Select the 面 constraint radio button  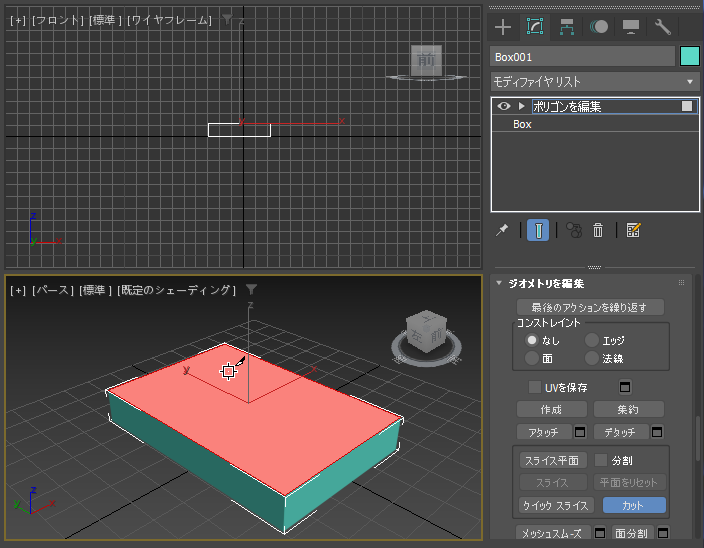(x=532, y=358)
